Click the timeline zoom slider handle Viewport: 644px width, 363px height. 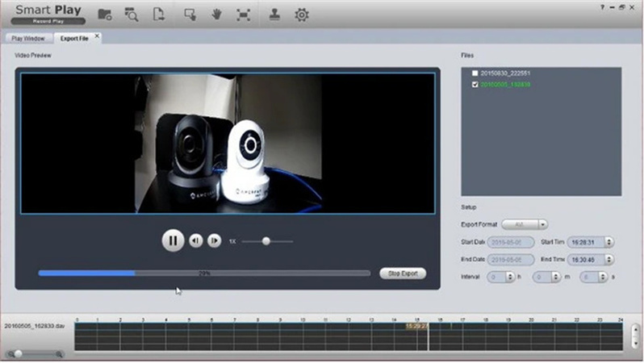pos(19,353)
